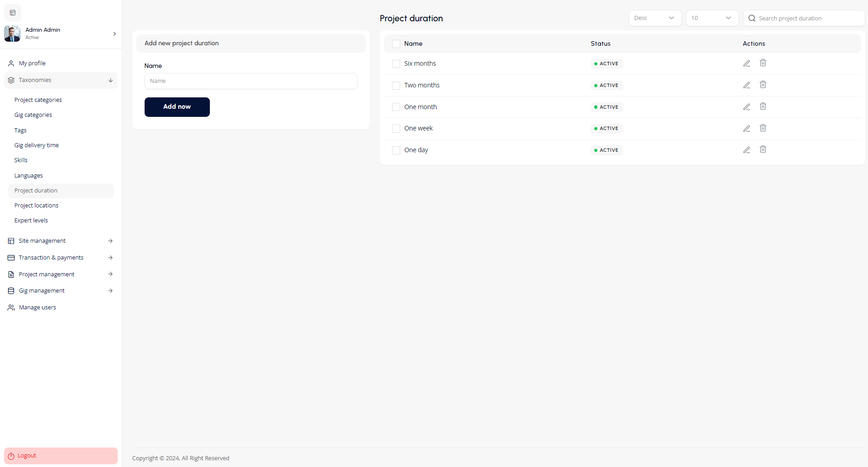Edit the One month duration
Viewport: 868px width, 467px height.
point(747,107)
